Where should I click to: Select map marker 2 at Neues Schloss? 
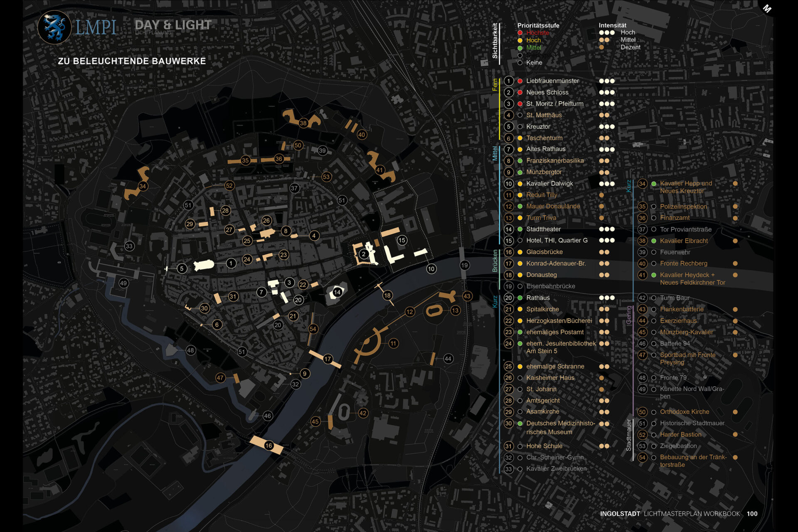(364, 253)
